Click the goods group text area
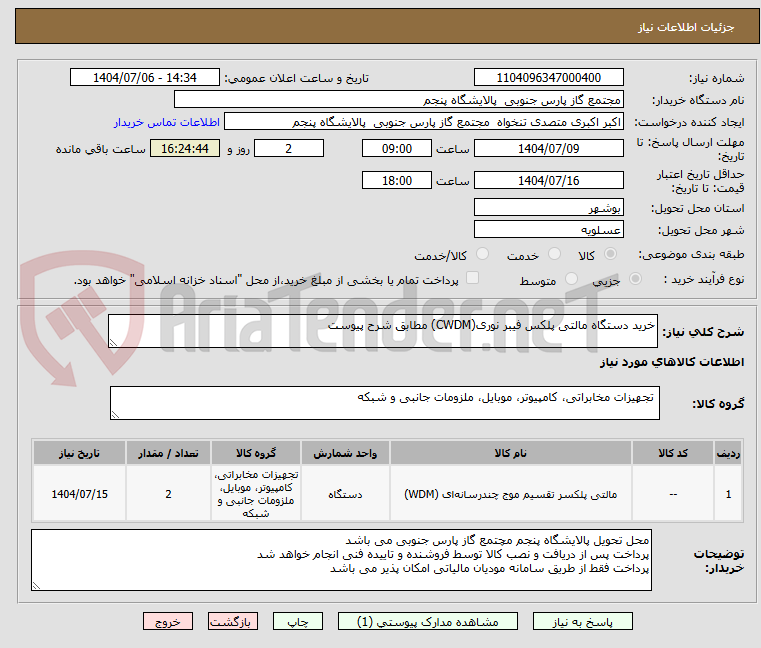The width and height of the screenshot is (761, 648). 384,403
